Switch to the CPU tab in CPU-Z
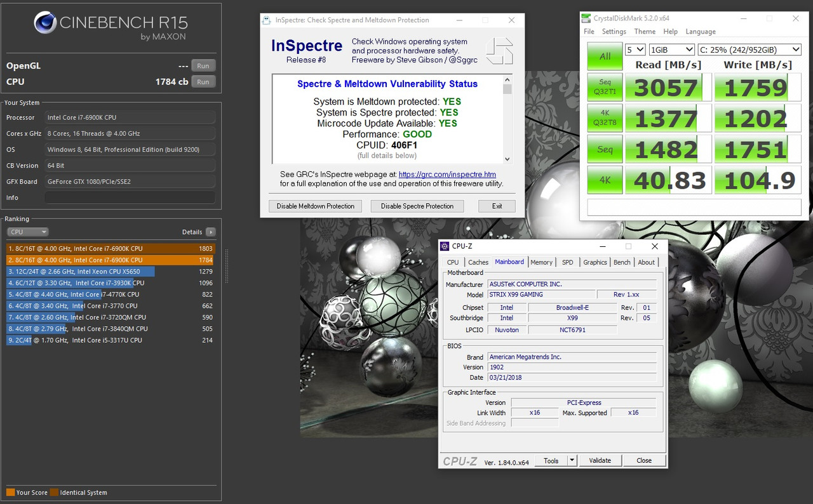This screenshot has width=813, height=504. [x=453, y=262]
